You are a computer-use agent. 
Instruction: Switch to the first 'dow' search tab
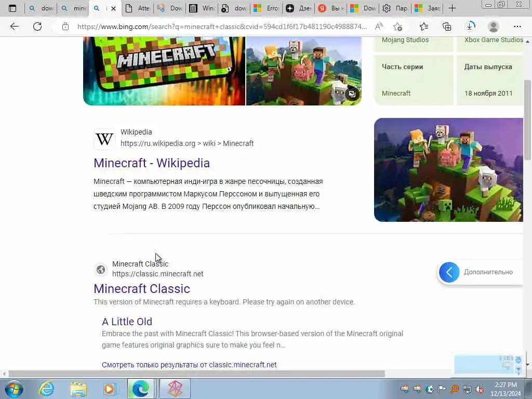41,8
